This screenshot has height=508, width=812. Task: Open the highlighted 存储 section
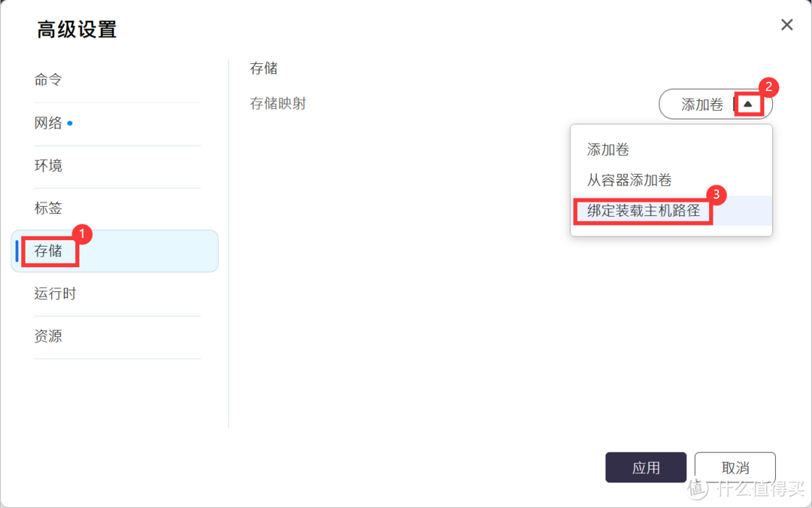(49, 251)
